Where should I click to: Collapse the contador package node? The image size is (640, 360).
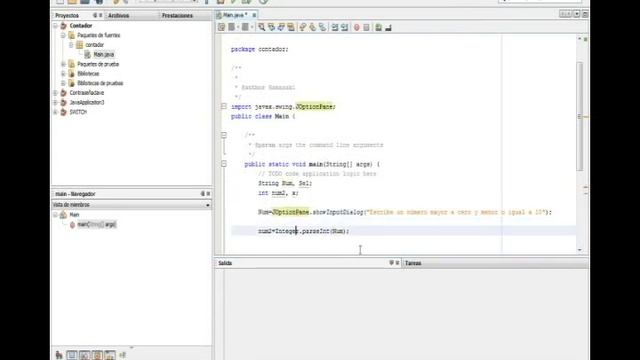(71, 45)
